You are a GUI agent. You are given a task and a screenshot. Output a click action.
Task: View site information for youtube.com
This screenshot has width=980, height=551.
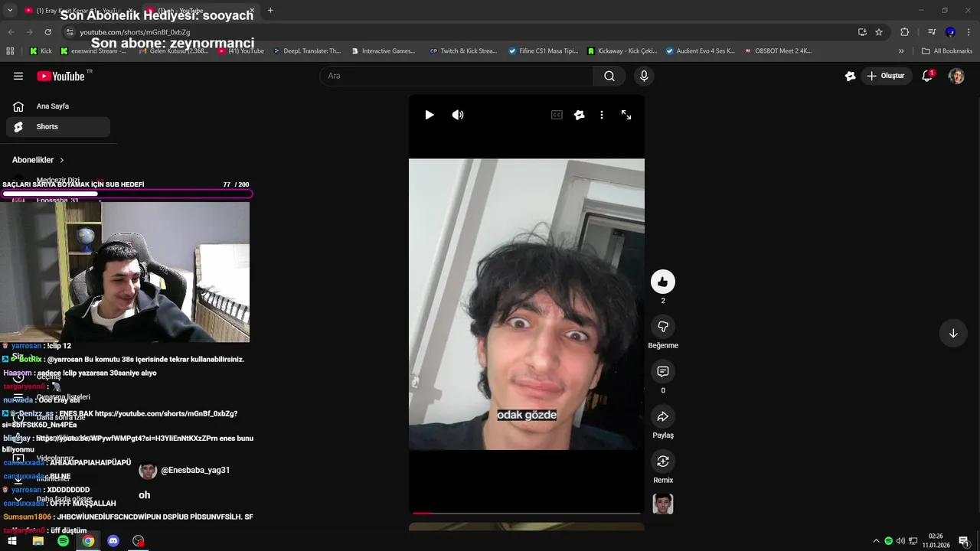(70, 32)
